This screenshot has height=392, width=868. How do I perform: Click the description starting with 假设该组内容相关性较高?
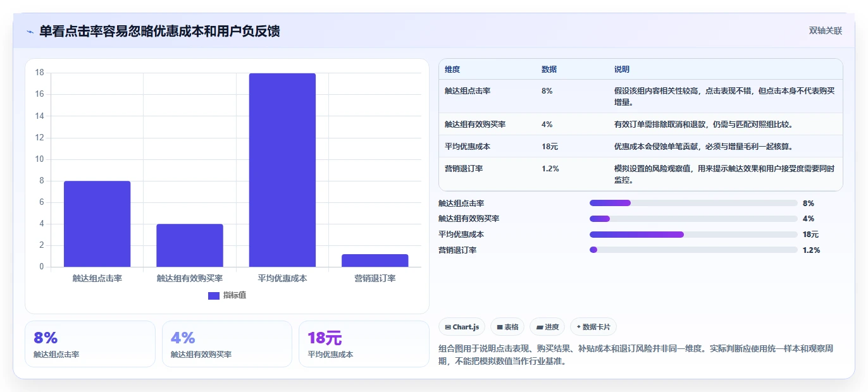point(724,96)
